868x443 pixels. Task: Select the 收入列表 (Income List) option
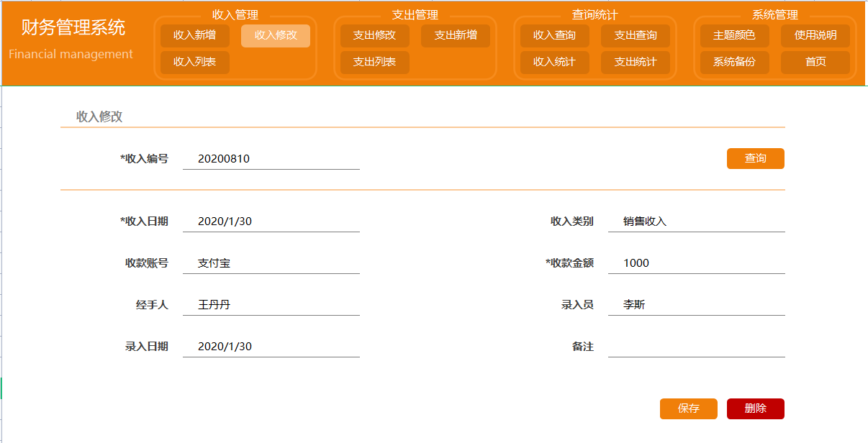tap(193, 63)
